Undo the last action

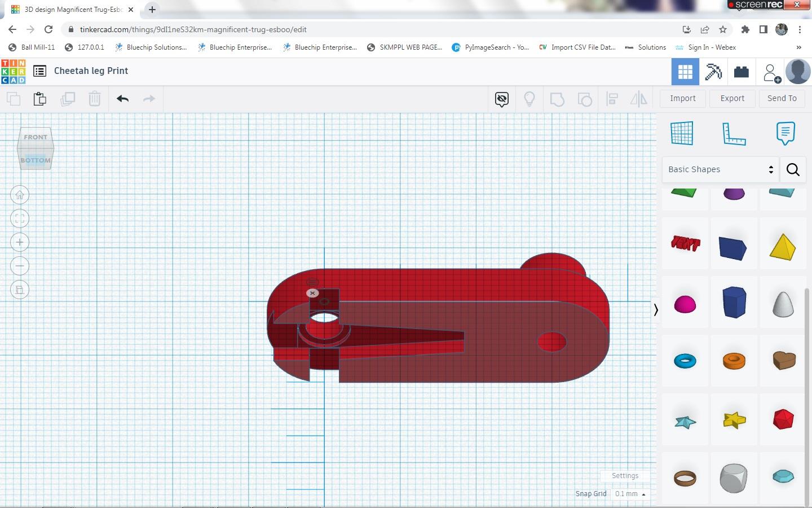(x=123, y=99)
